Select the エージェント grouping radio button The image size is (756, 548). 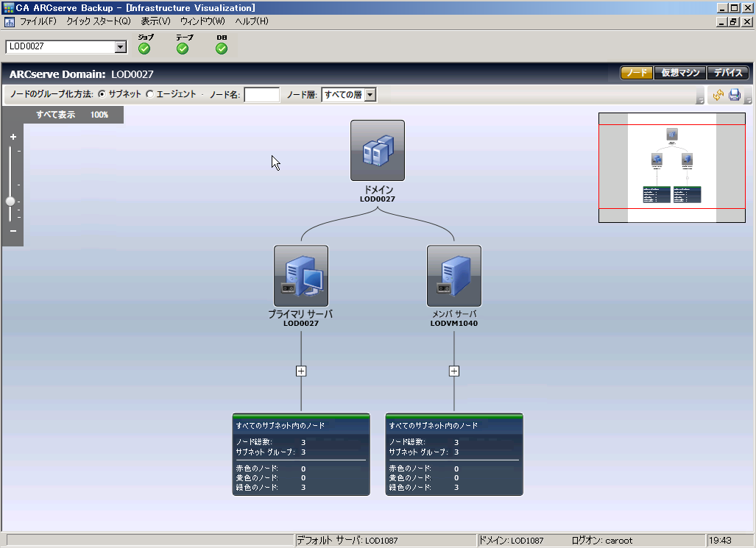point(150,94)
